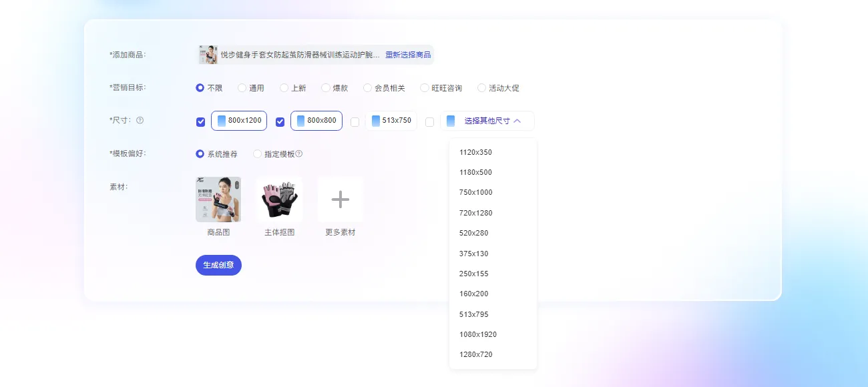Choose 513x795 from the size list
868x387 pixels.
click(493, 314)
